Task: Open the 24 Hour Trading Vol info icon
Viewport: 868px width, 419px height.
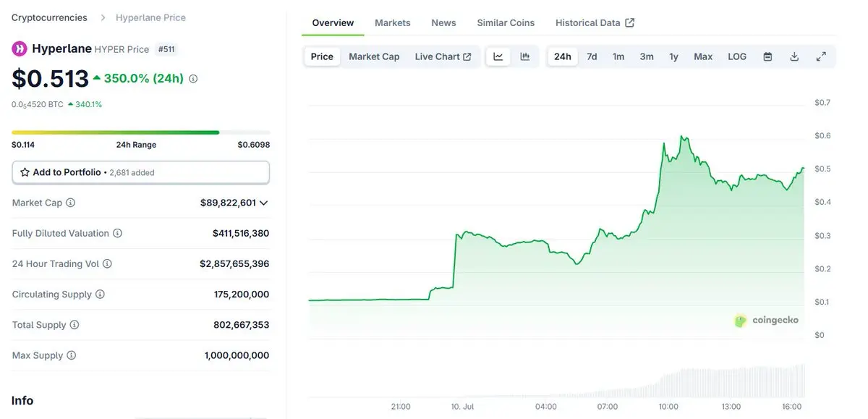Action: 107,264
